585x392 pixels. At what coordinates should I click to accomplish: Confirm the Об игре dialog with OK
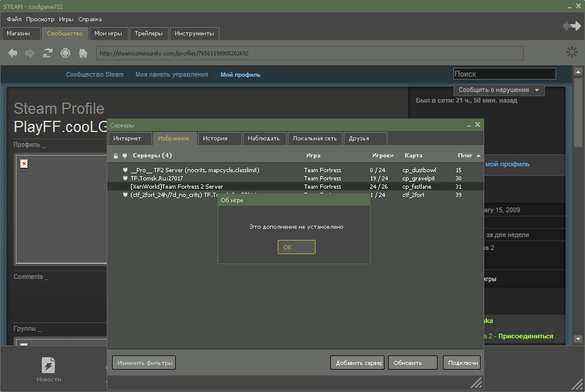tap(296, 247)
